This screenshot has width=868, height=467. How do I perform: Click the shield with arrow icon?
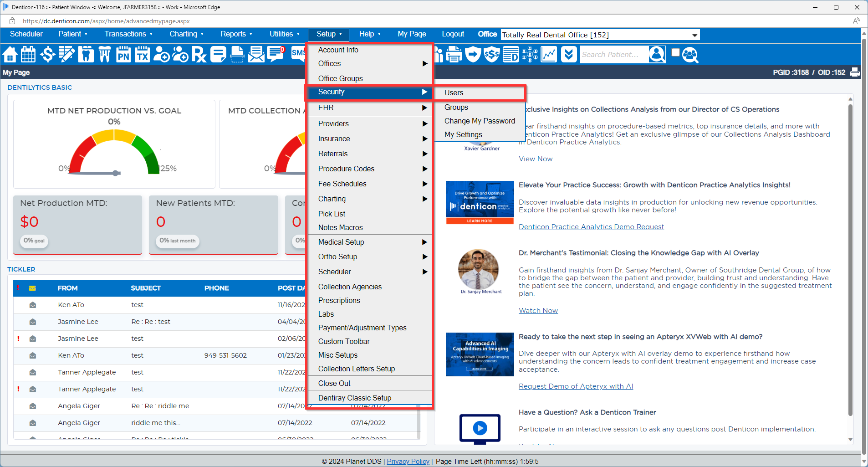[473, 55]
